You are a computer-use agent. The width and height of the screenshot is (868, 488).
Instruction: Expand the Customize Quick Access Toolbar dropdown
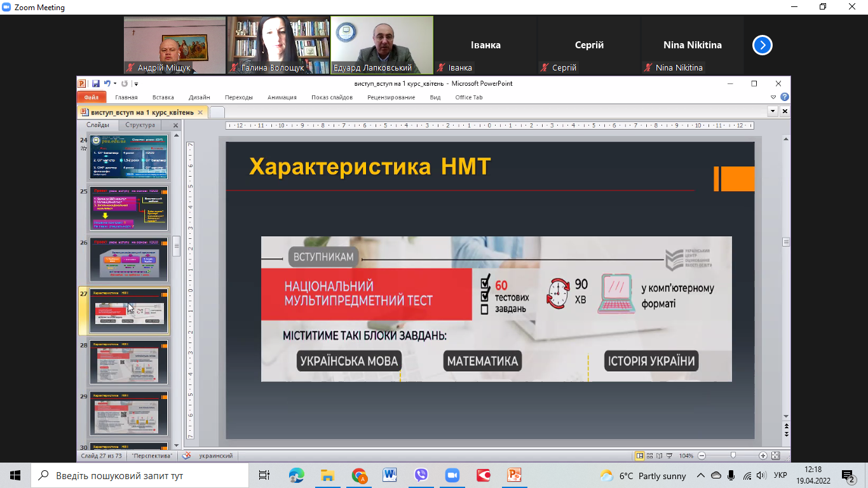[136, 84]
